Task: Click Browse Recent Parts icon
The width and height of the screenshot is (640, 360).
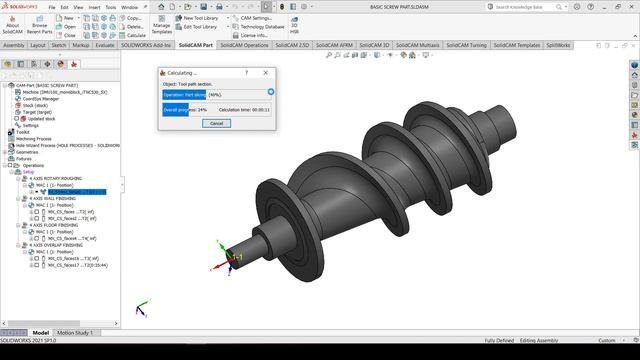Action: click(x=40, y=25)
